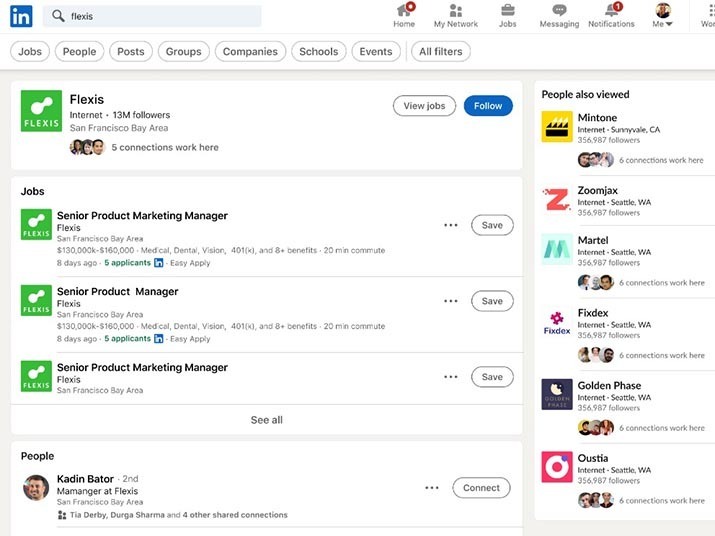
Task: Click See all jobs
Action: (267, 420)
